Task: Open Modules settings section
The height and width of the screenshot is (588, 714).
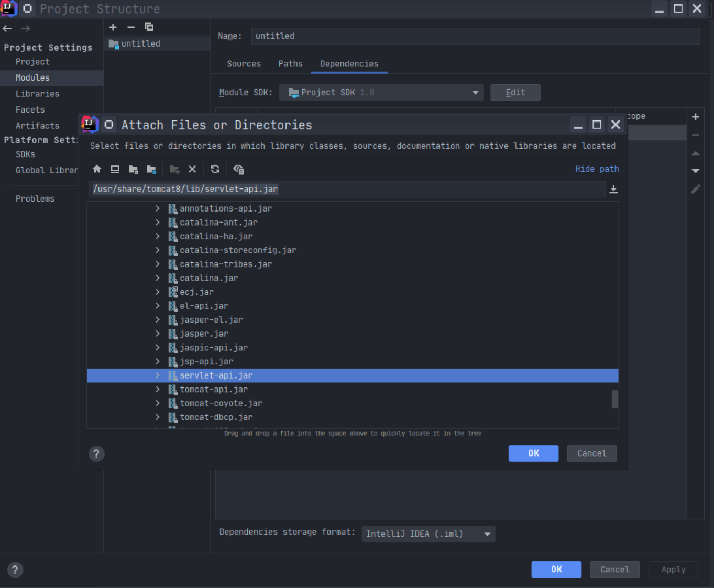Action: [51, 78]
